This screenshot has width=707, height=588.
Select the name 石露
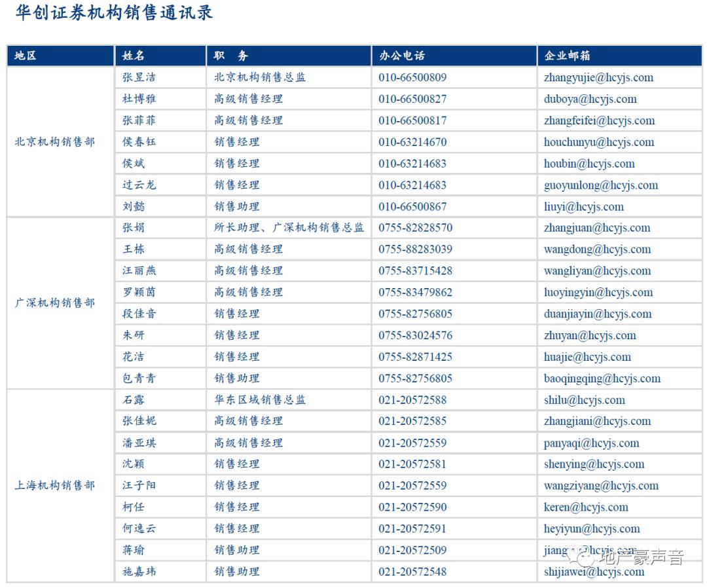click(133, 401)
